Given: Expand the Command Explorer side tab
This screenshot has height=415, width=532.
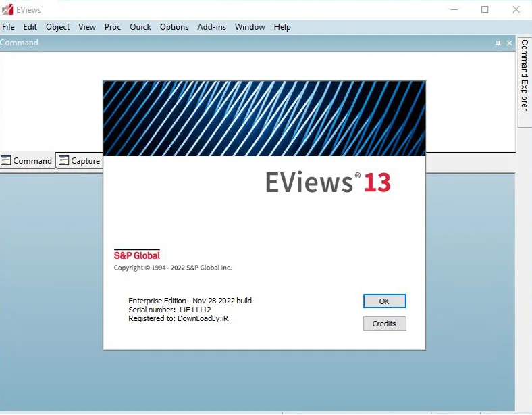Looking at the screenshot, I should coord(525,76).
